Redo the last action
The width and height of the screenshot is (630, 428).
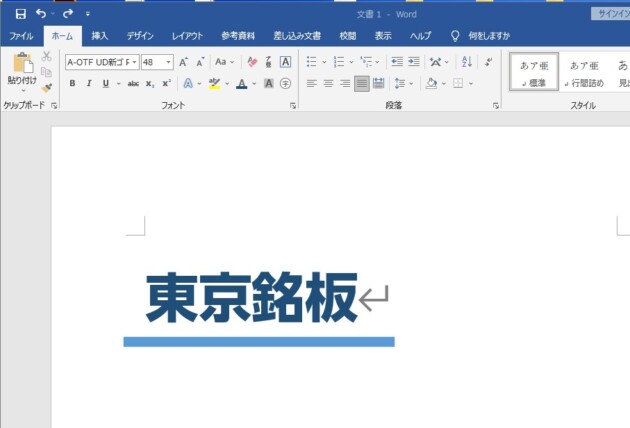tap(68, 14)
